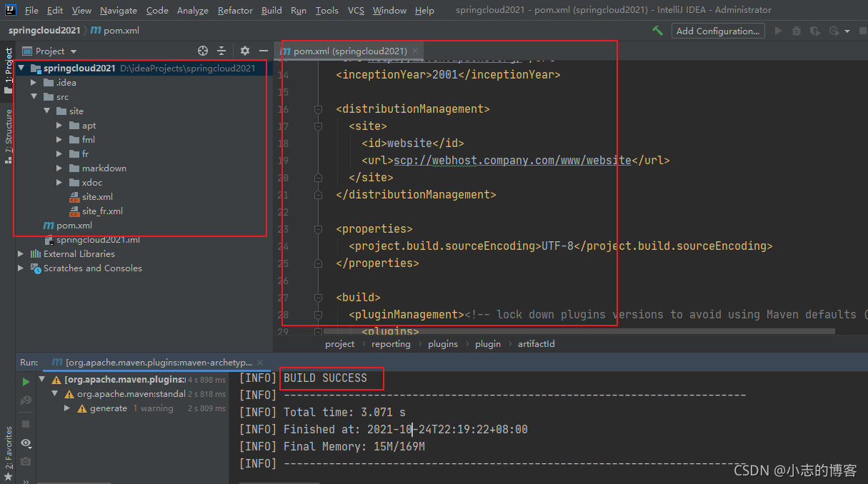
Task: Click pom.xml breadcrumb in navigation bar
Action: 114,31
